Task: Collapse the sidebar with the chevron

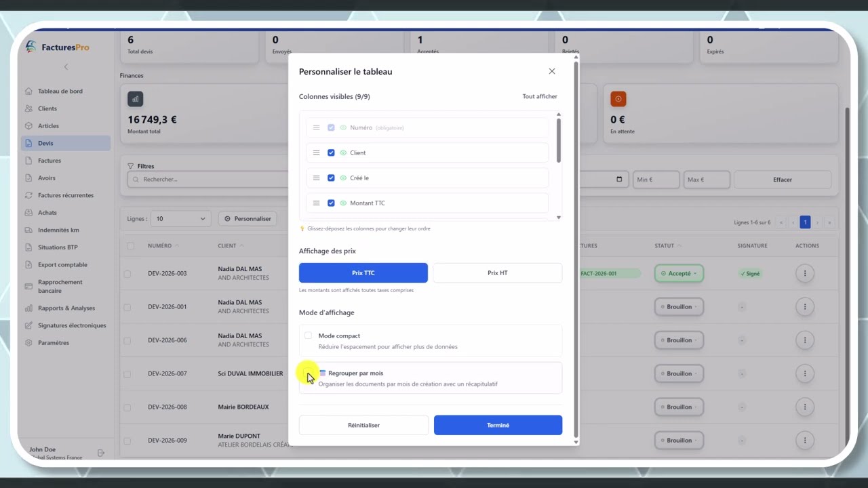Action: (66, 66)
